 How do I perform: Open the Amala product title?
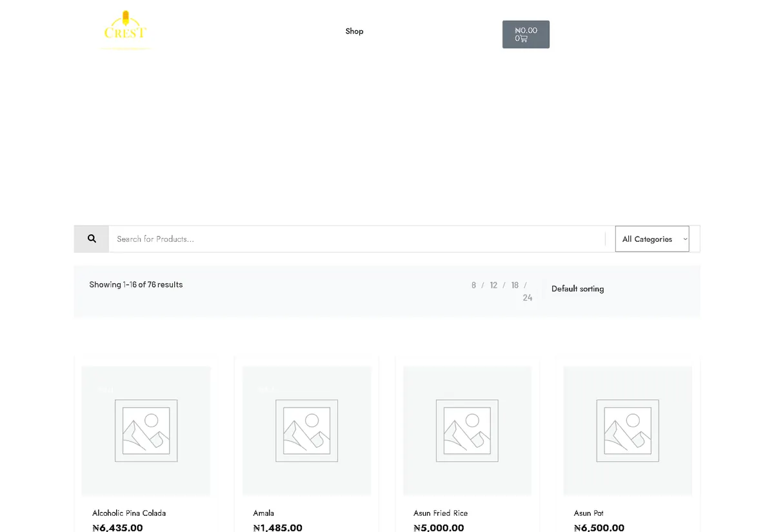(x=263, y=513)
